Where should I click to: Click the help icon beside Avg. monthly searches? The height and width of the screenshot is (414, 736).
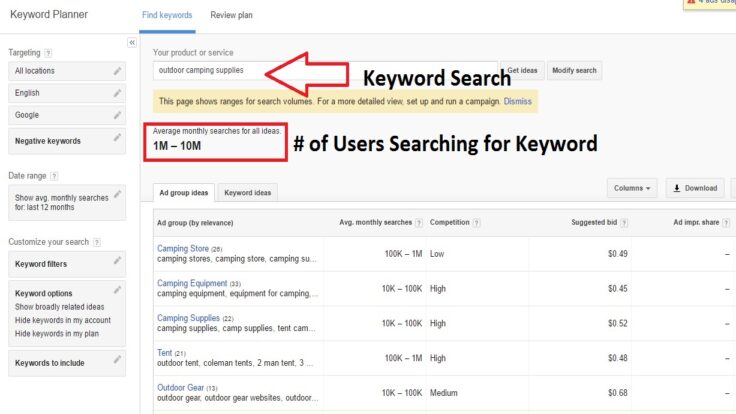[419, 221]
